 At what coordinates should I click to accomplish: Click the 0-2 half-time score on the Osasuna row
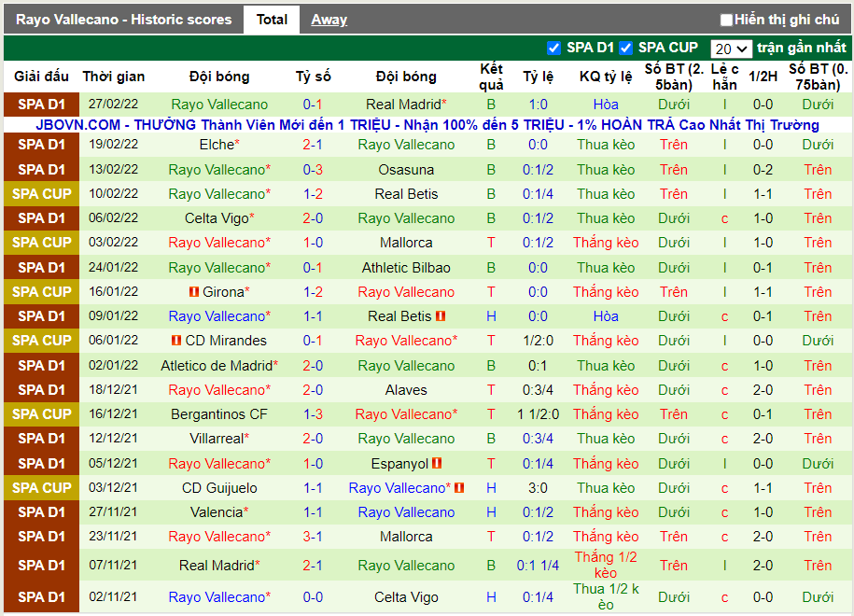coord(763,170)
